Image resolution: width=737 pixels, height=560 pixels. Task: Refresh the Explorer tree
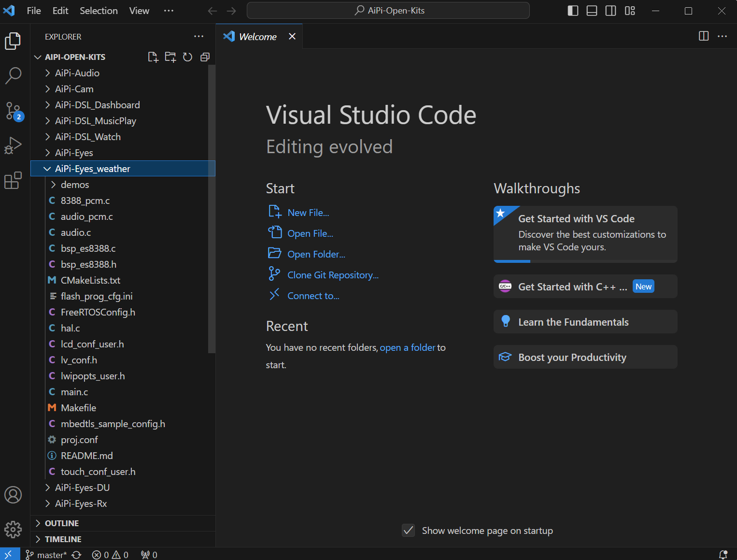coord(187,57)
